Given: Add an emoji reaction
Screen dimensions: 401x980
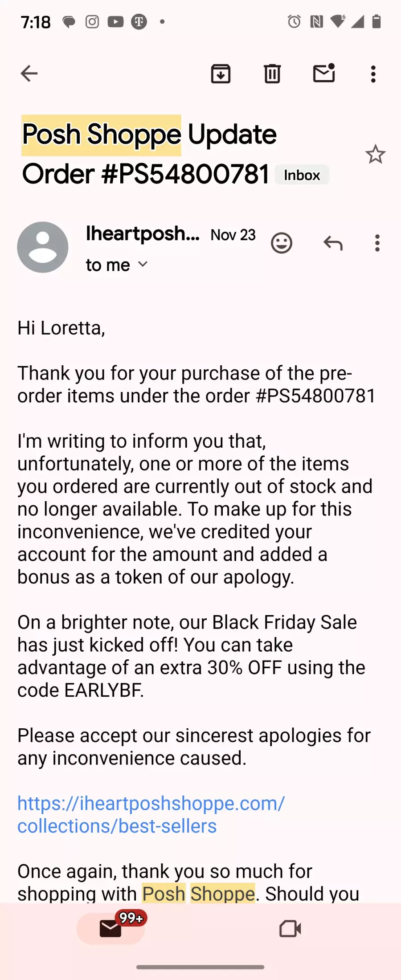Looking at the screenshot, I should (282, 243).
